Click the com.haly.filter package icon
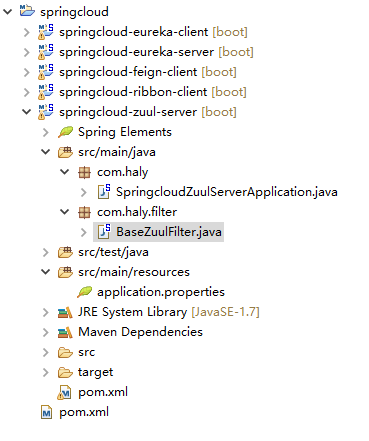Screen dimensions: 369x441 tap(84, 212)
